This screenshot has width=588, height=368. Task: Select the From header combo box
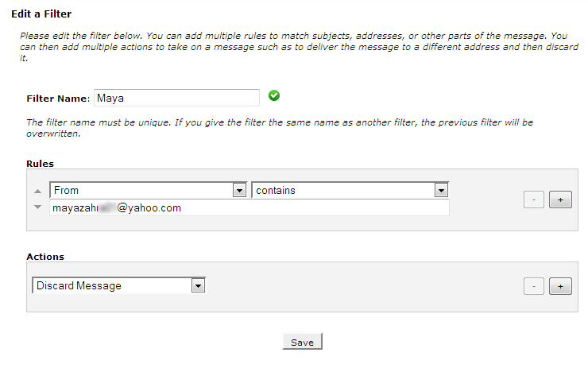coord(148,190)
